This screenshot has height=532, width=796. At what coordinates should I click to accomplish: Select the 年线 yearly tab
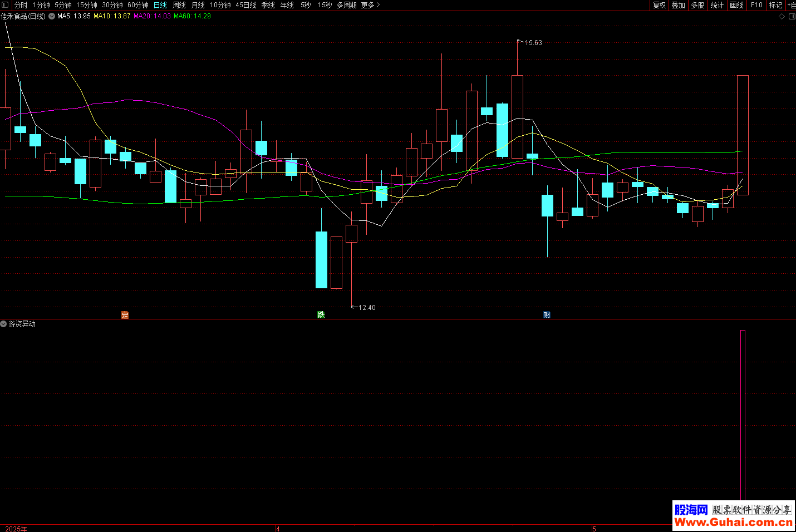point(287,5)
